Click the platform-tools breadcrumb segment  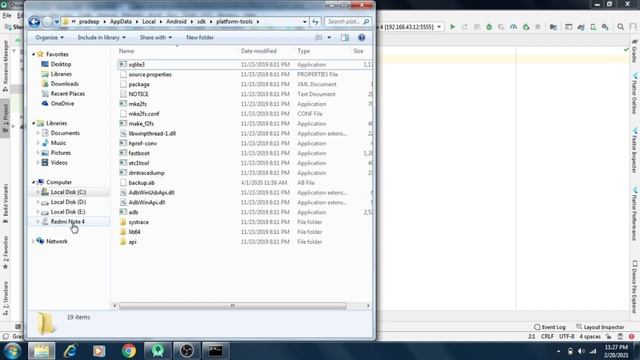pyautogui.click(x=234, y=22)
